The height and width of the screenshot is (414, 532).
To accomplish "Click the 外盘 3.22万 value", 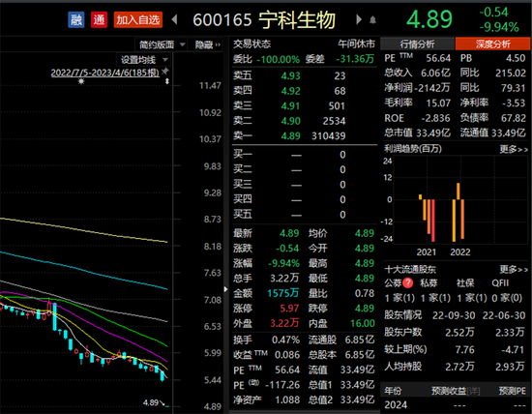I will 284,323.
